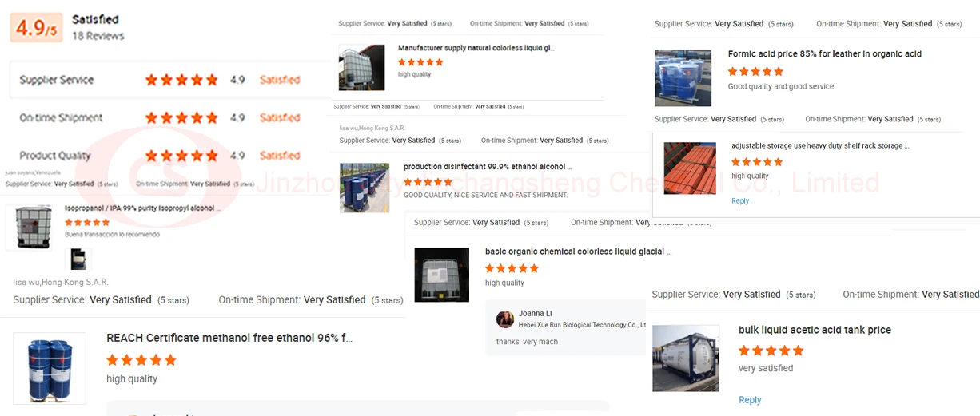Click the small attached photo under Isopropanol review
The height and width of the screenshot is (416, 980).
(x=78, y=259)
